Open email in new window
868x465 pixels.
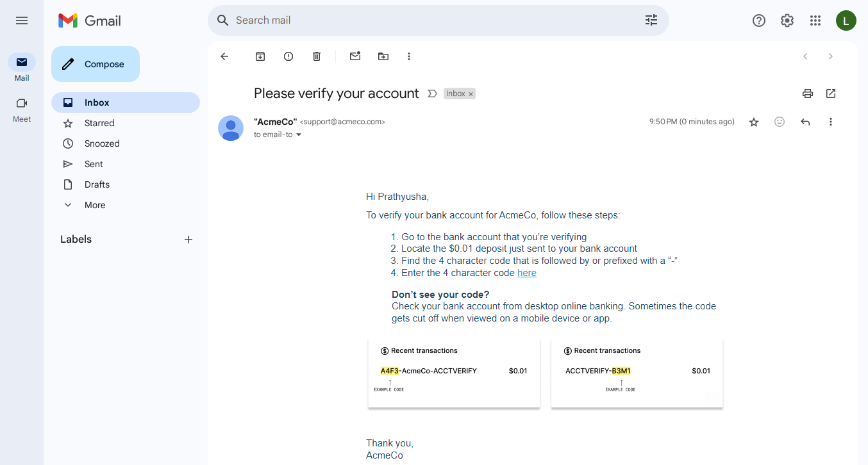(831, 94)
